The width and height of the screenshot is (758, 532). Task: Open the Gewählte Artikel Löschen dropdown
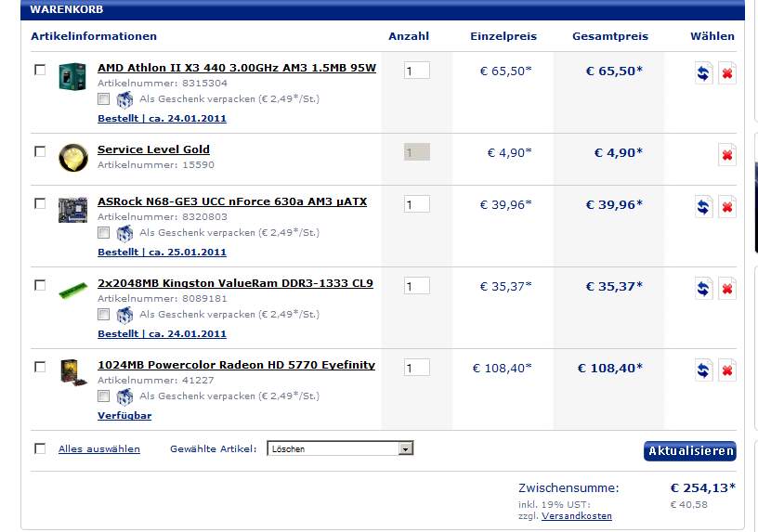tap(340, 448)
